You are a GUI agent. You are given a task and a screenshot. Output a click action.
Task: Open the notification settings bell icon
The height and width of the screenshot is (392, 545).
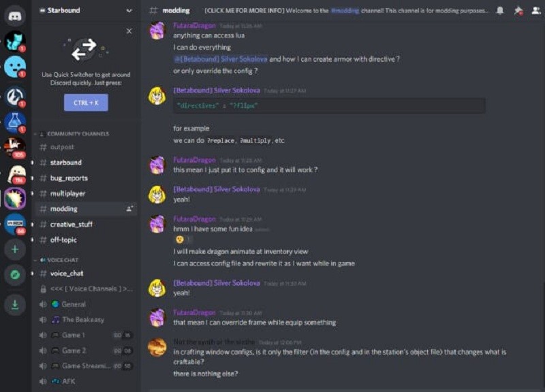[499, 10]
